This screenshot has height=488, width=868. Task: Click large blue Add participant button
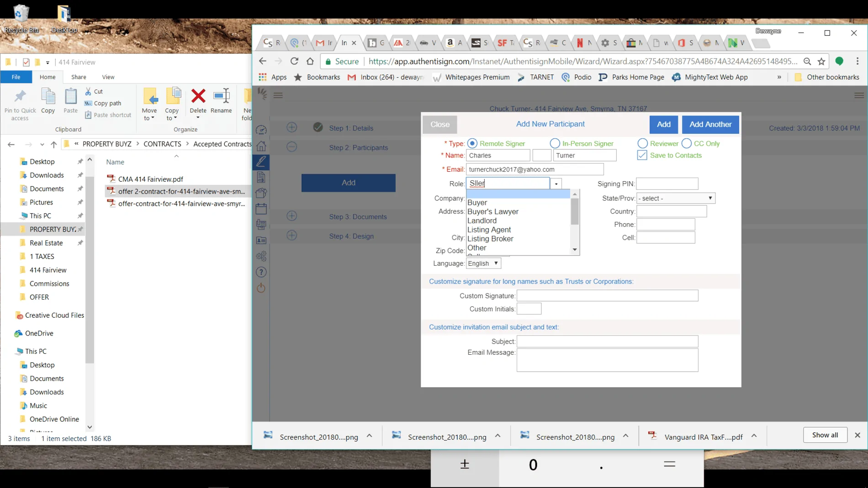click(x=349, y=183)
